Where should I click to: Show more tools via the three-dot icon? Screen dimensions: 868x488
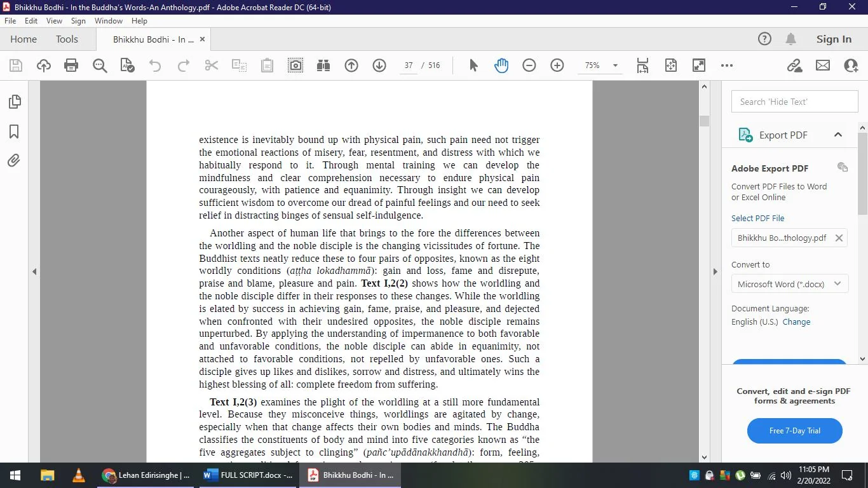pos(727,65)
